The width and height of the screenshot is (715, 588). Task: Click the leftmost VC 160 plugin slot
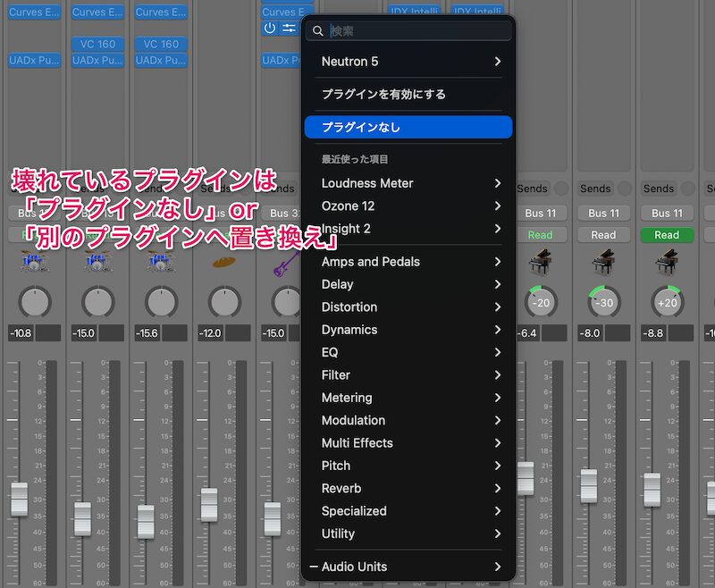(98, 44)
